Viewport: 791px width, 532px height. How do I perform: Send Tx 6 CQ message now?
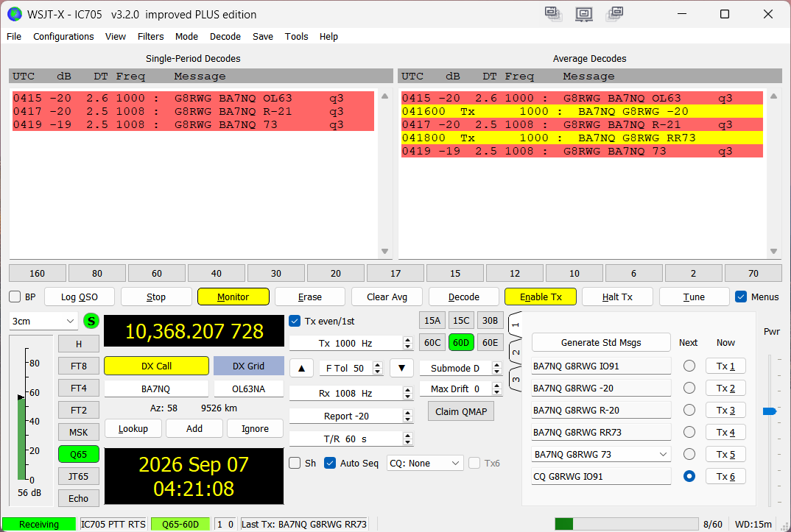pyautogui.click(x=725, y=476)
